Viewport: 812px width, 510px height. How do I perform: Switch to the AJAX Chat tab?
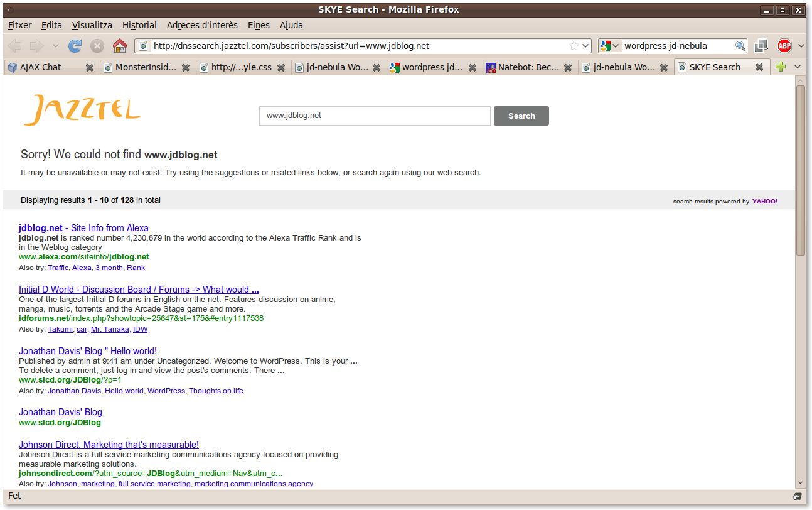tap(51, 67)
